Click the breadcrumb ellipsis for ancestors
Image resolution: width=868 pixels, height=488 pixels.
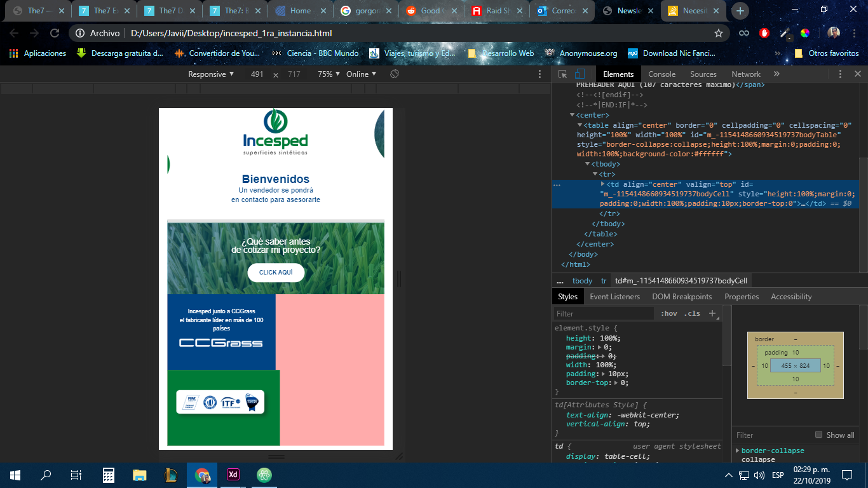tap(560, 281)
